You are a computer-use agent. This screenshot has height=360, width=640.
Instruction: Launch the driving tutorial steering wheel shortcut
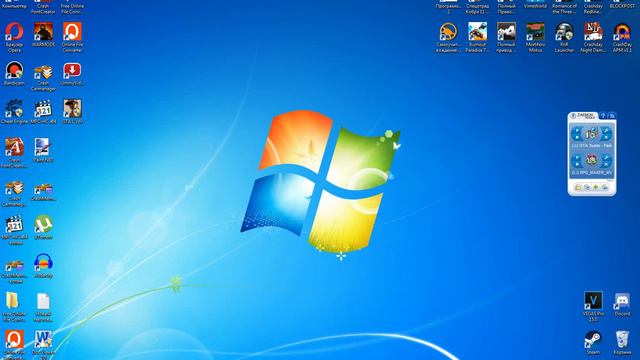point(449,32)
